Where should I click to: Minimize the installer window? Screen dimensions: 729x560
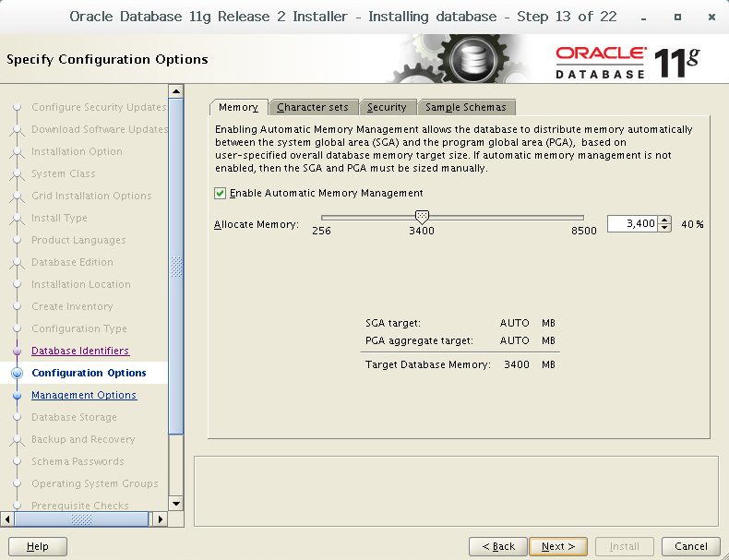click(x=643, y=18)
